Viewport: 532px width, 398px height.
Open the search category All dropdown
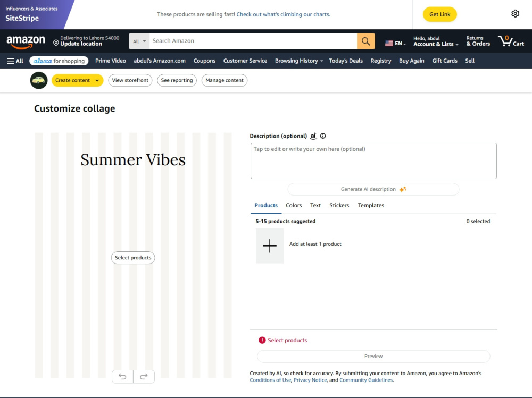pyautogui.click(x=139, y=41)
